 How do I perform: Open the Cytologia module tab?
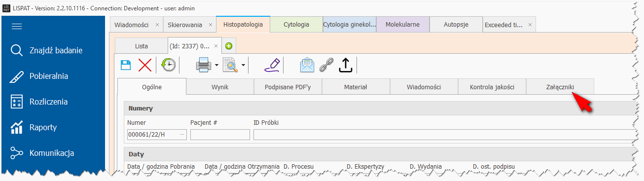[296, 24]
